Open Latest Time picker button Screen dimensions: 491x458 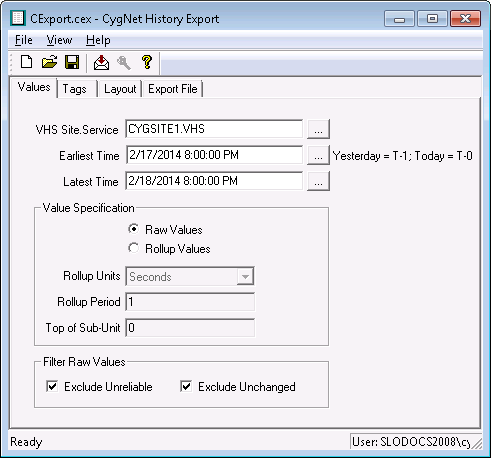tap(318, 181)
